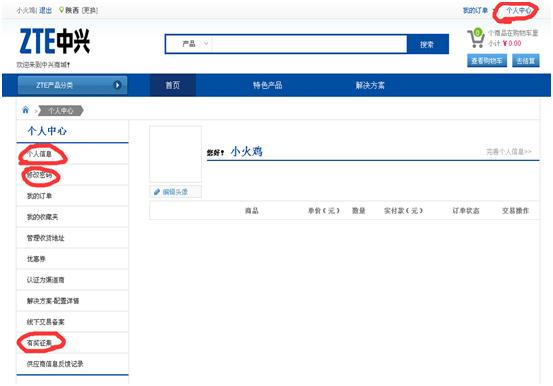Click the empty avatar image box
Screen dimensions: 553x386
click(175, 154)
